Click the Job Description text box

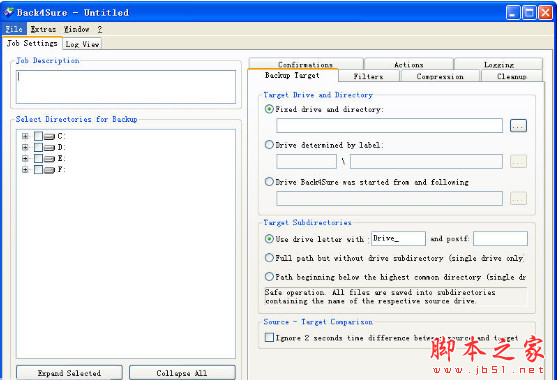click(126, 87)
